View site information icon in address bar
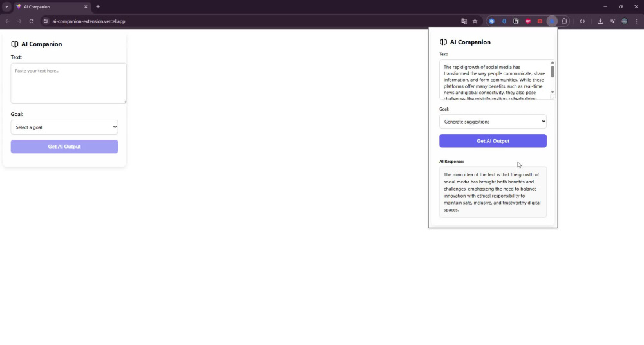This screenshot has width=644, height=345. (46, 21)
